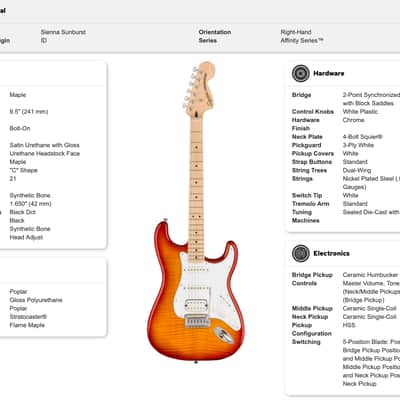Screen dimensions: 400x400
Task: Click the Strap Buttons label
Action: pyautogui.click(x=312, y=162)
